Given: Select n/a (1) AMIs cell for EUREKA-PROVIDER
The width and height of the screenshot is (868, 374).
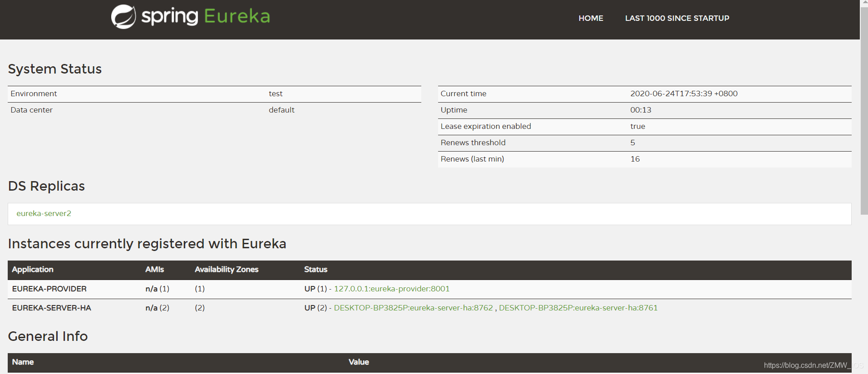Looking at the screenshot, I should coord(157,289).
